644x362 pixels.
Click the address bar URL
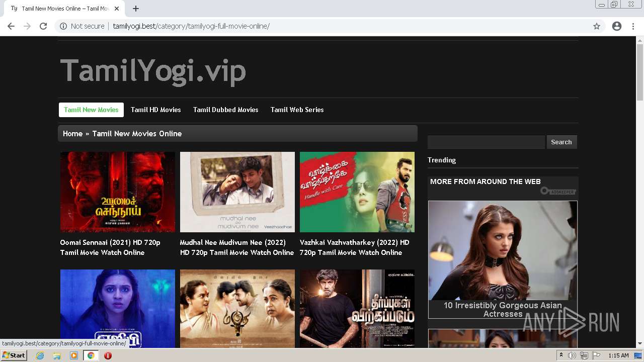coord(191,26)
